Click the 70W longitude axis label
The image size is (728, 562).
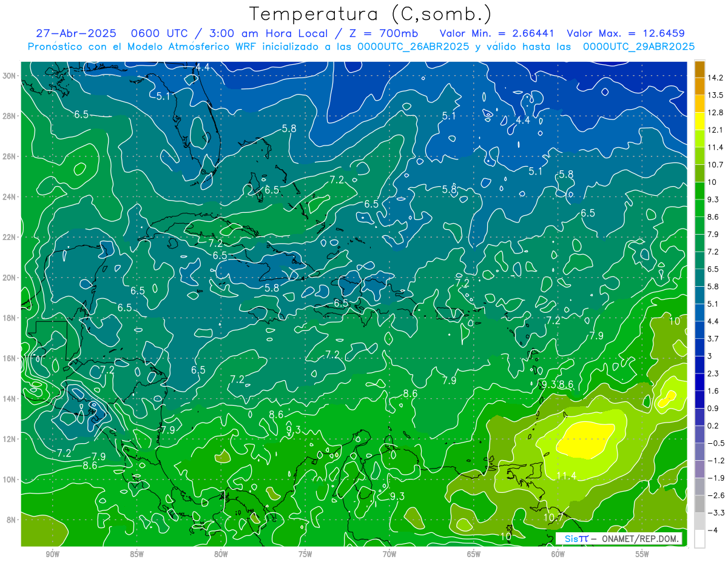point(389,554)
